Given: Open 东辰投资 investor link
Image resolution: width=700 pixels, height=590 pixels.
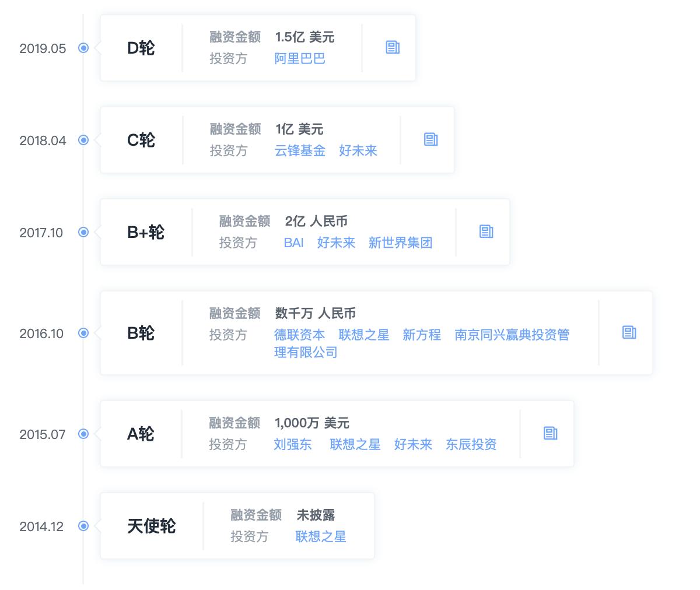Looking at the screenshot, I should (x=471, y=445).
